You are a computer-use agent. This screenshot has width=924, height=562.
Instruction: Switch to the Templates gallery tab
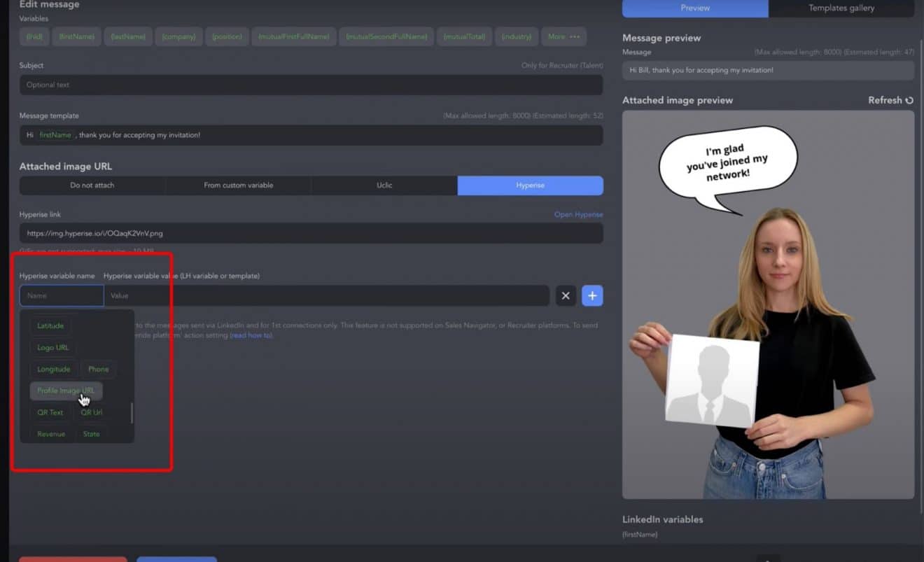pyautogui.click(x=841, y=8)
